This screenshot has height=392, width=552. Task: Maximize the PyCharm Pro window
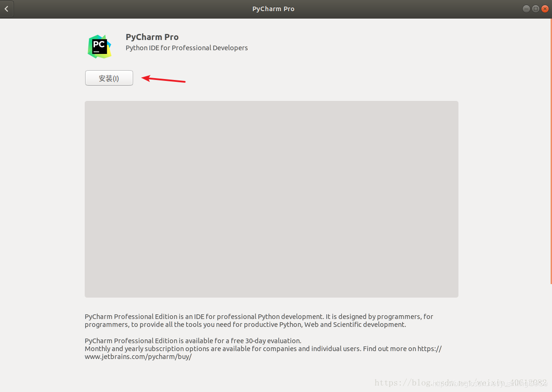point(535,9)
